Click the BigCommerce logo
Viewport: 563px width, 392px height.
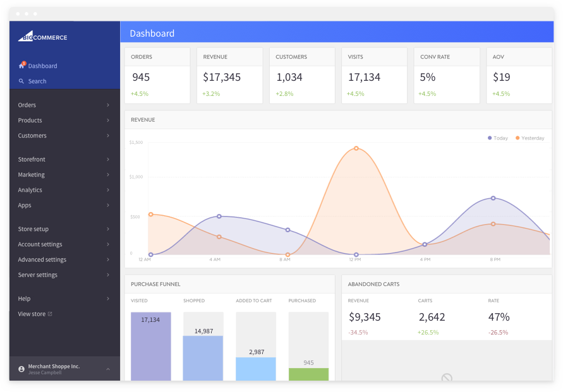coord(42,37)
